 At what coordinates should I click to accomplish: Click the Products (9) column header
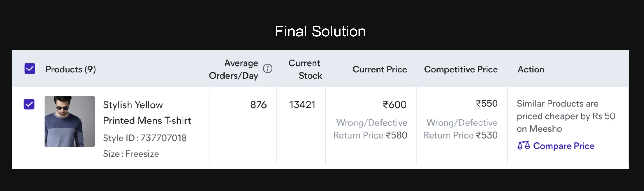click(x=71, y=69)
